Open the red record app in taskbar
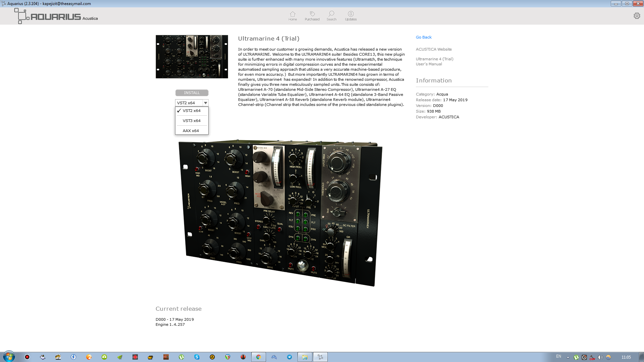Screen dimensions: 644x362 pyautogui.click(x=27, y=357)
